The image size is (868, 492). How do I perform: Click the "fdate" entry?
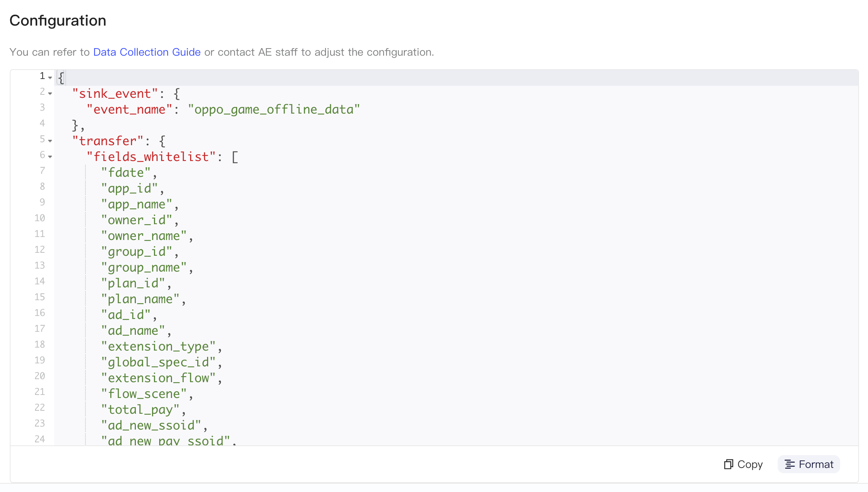(126, 172)
